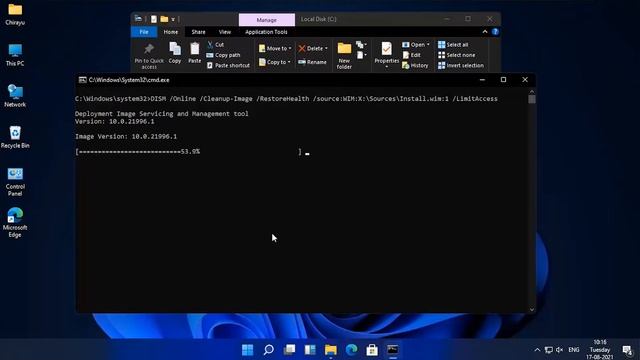Select This PC desktop icon
This screenshot has width=640, height=360.
[15, 55]
